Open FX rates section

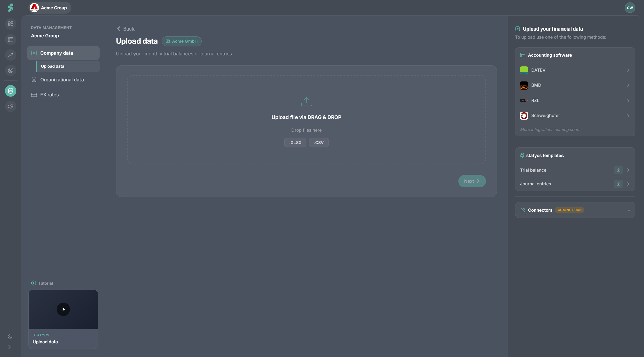tap(63, 95)
